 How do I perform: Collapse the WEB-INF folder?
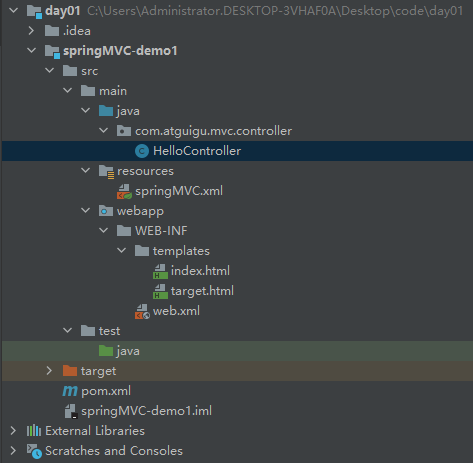tap(103, 231)
